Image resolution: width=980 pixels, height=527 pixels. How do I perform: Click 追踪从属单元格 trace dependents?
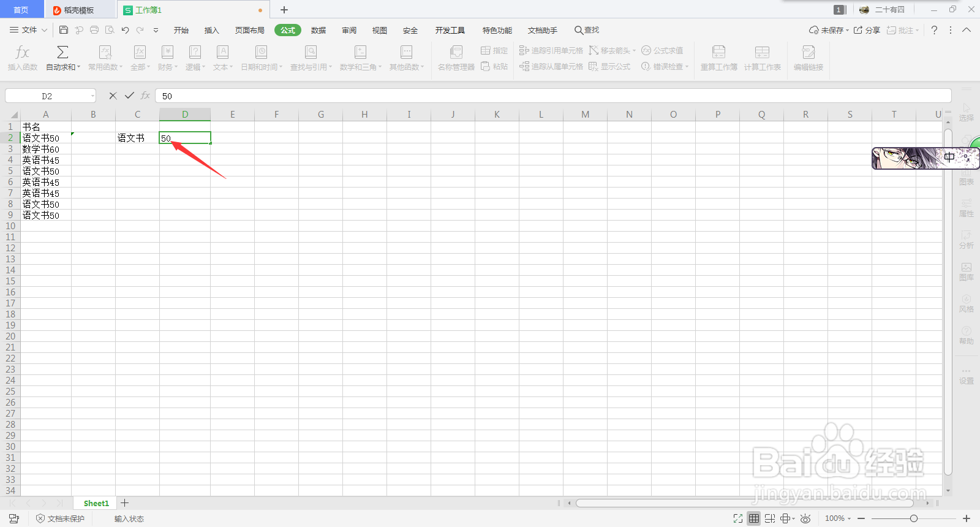551,66
